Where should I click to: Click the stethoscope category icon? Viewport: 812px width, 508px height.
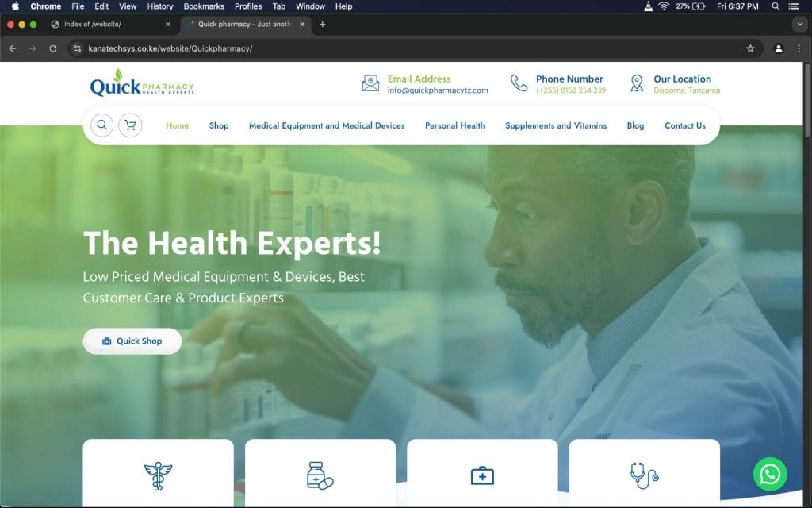(644, 474)
